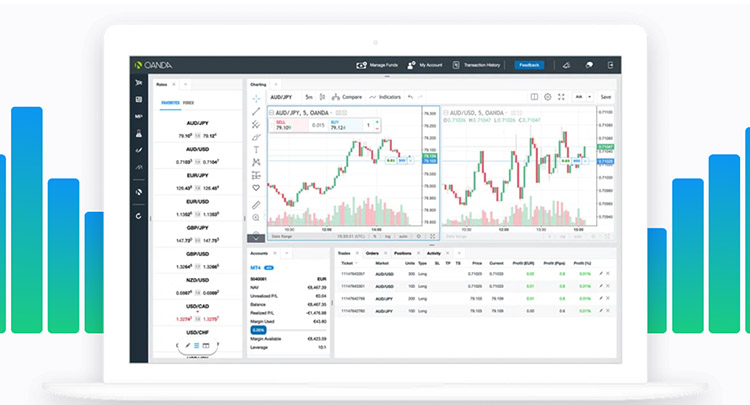750x405 pixels.
Task: Toggle percent scale on AUD/JPY chart
Action: click(375, 236)
